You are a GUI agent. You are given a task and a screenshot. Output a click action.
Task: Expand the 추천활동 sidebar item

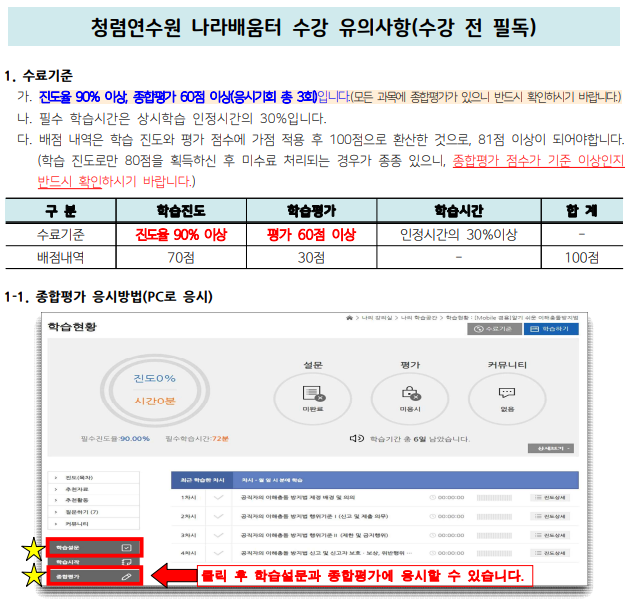click(94, 500)
